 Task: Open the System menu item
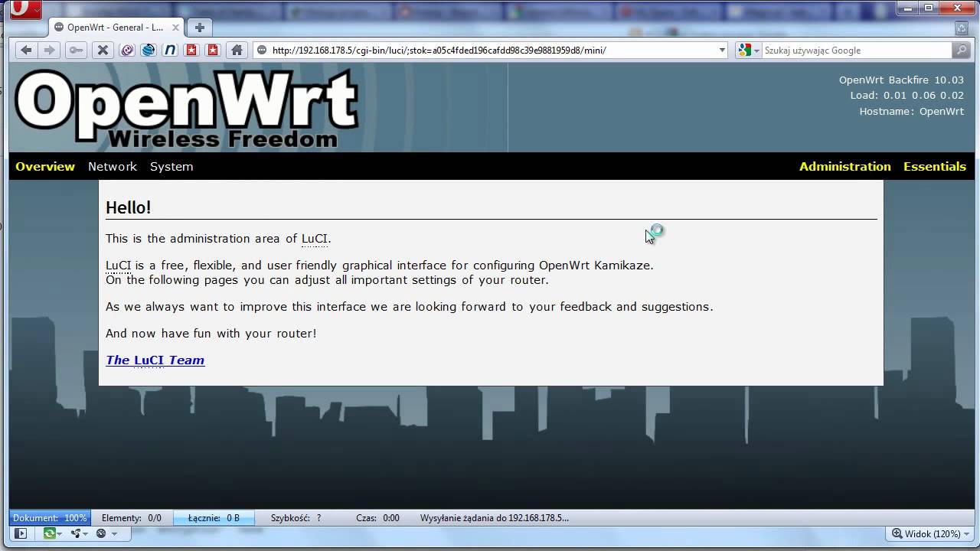171,166
